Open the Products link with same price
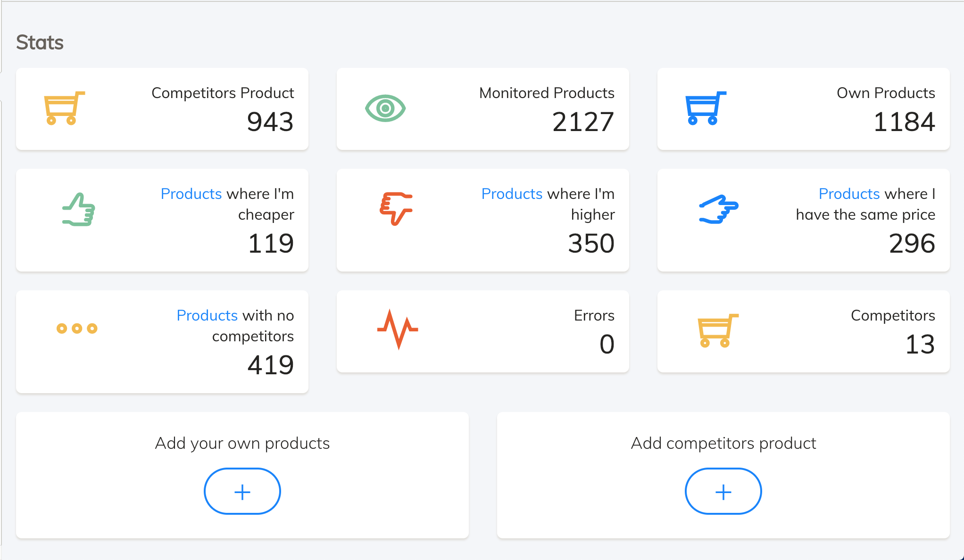964x560 pixels. (848, 193)
